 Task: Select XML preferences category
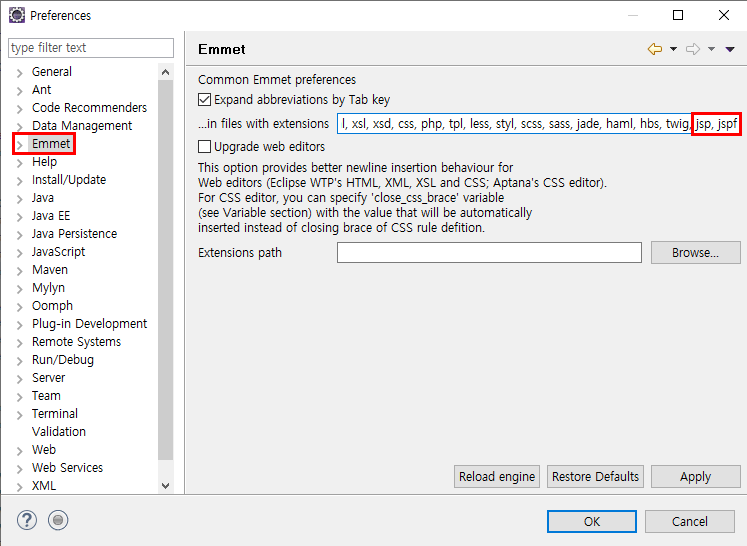point(44,486)
